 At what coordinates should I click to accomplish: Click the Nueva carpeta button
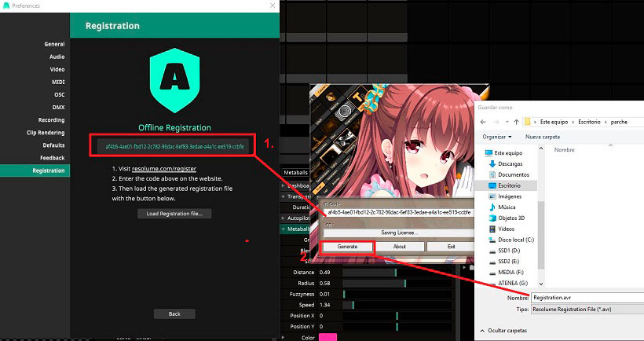pos(543,137)
